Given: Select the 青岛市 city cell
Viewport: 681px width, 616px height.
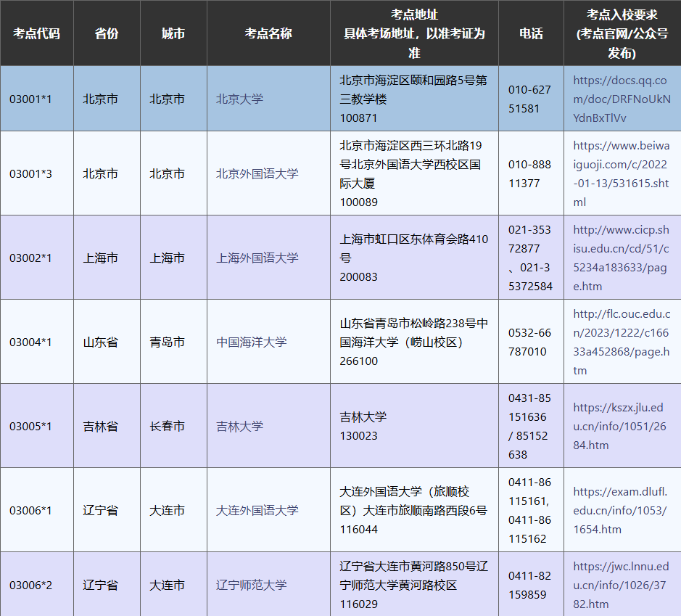Looking at the screenshot, I should coord(168,342).
